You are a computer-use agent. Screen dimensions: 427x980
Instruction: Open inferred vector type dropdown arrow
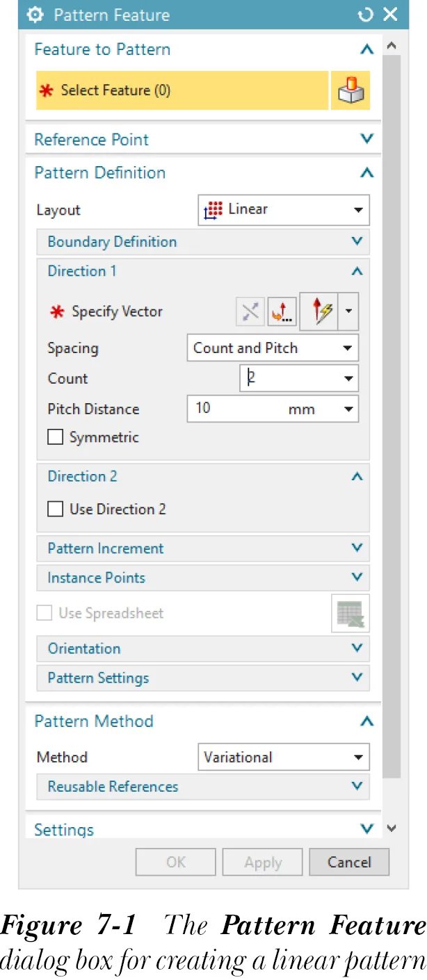(349, 312)
